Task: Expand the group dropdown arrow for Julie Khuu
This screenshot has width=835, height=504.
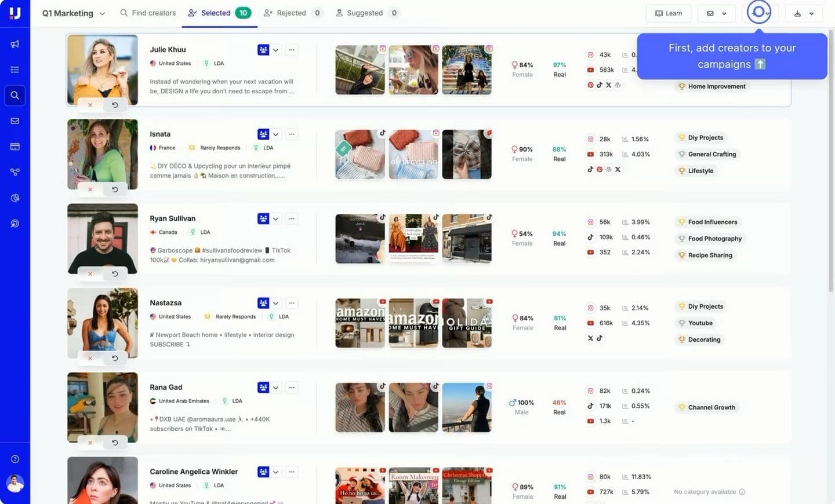Action: (x=276, y=50)
